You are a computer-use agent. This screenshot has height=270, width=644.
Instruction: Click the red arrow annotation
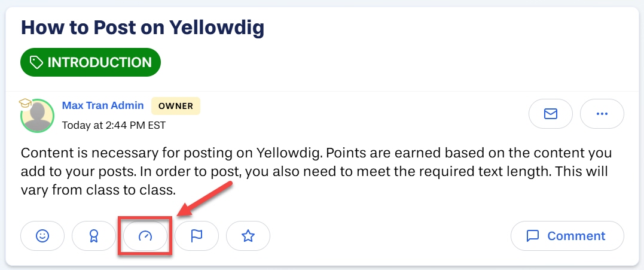click(x=205, y=198)
